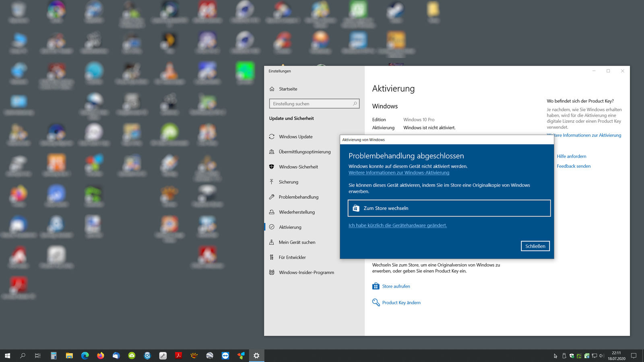Click the store bag icon beside Store aufrufen
The width and height of the screenshot is (644, 362).
click(x=376, y=286)
